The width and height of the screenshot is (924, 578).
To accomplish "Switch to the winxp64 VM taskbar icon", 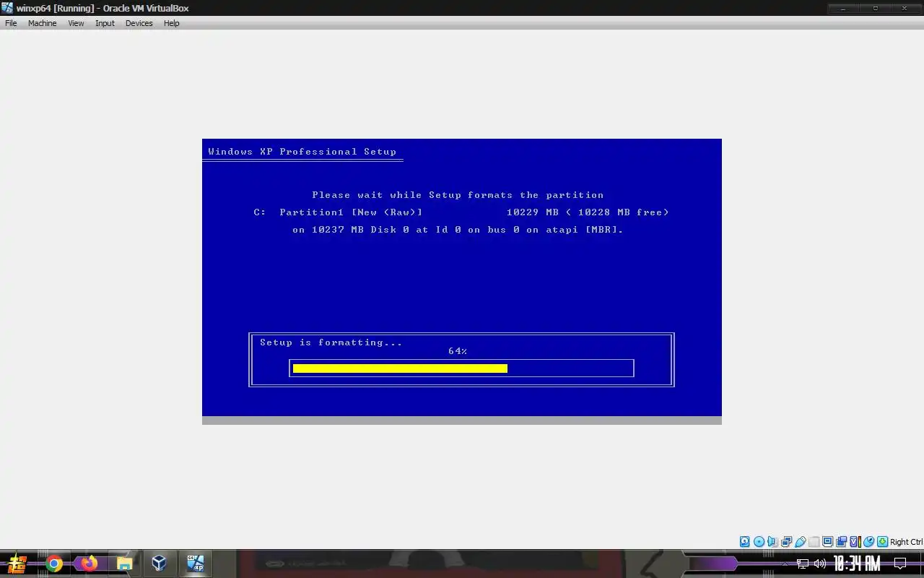I will click(x=195, y=564).
